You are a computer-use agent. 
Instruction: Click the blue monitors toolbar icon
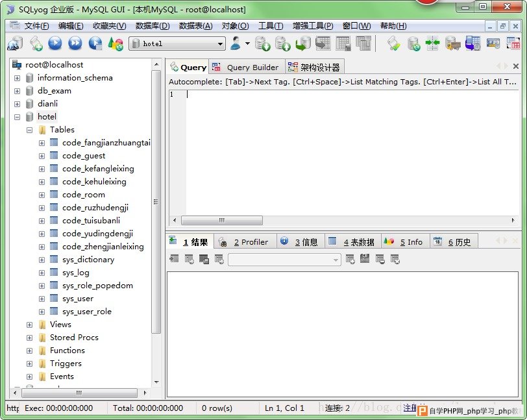point(472,43)
